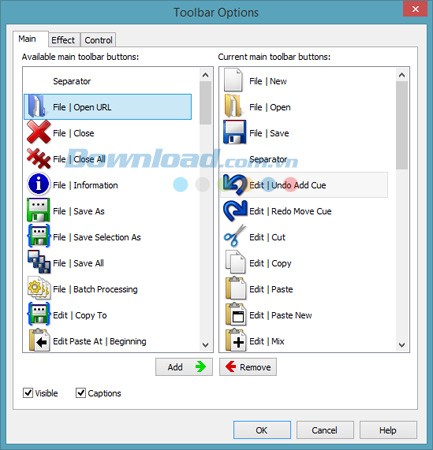
Task: Choose the File Batch Processing gear icon
Action: click(x=39, y=288)
